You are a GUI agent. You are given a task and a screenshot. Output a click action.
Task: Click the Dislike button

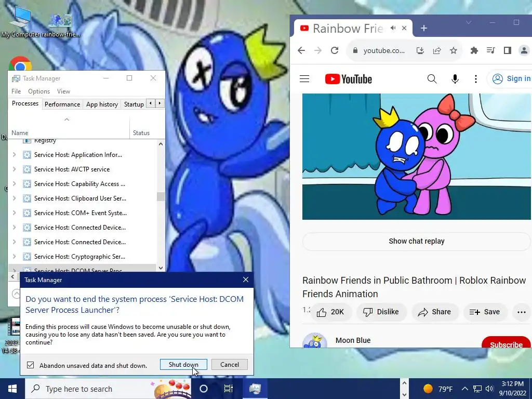coord(381,312)
